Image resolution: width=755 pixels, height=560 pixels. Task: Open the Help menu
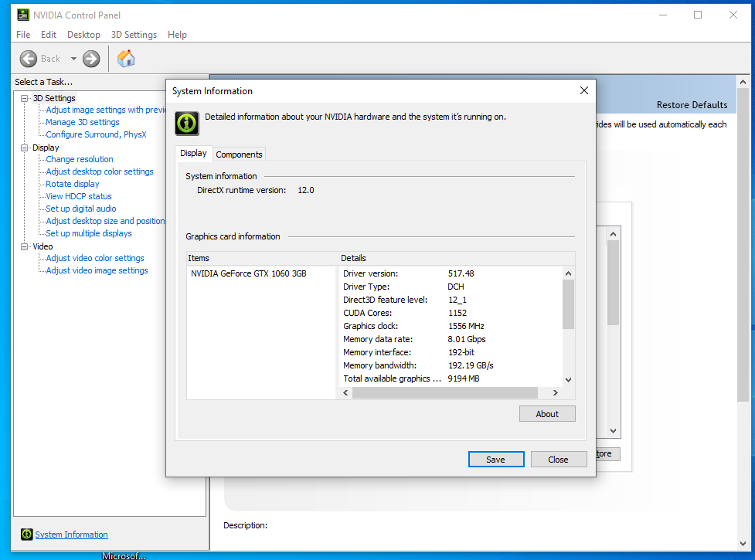point(177,35)
